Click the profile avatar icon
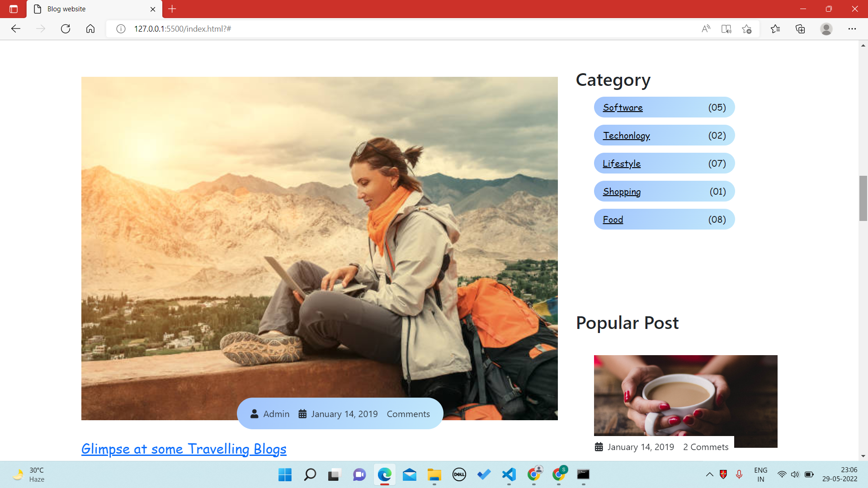The height and width of the screenshot is (488, 868). pos(826,29)
